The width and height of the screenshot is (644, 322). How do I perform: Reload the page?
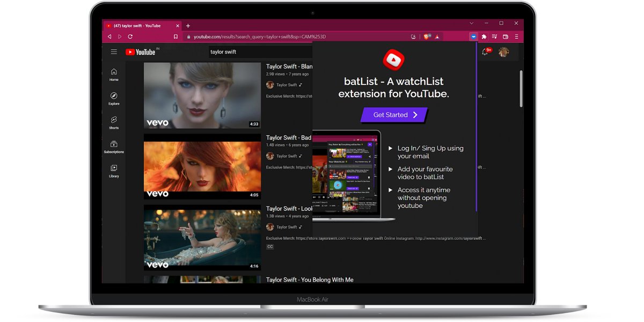point(130,36)
